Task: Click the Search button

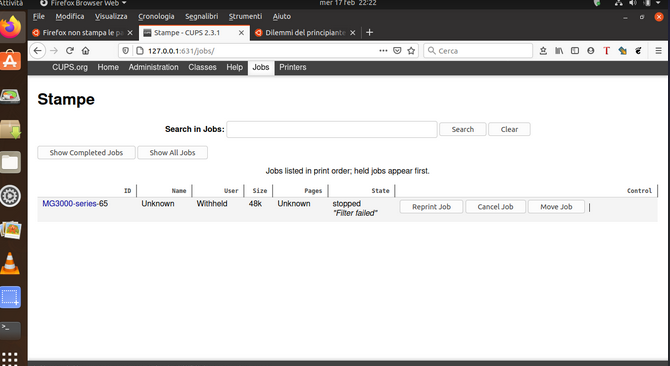Action: 463,129
